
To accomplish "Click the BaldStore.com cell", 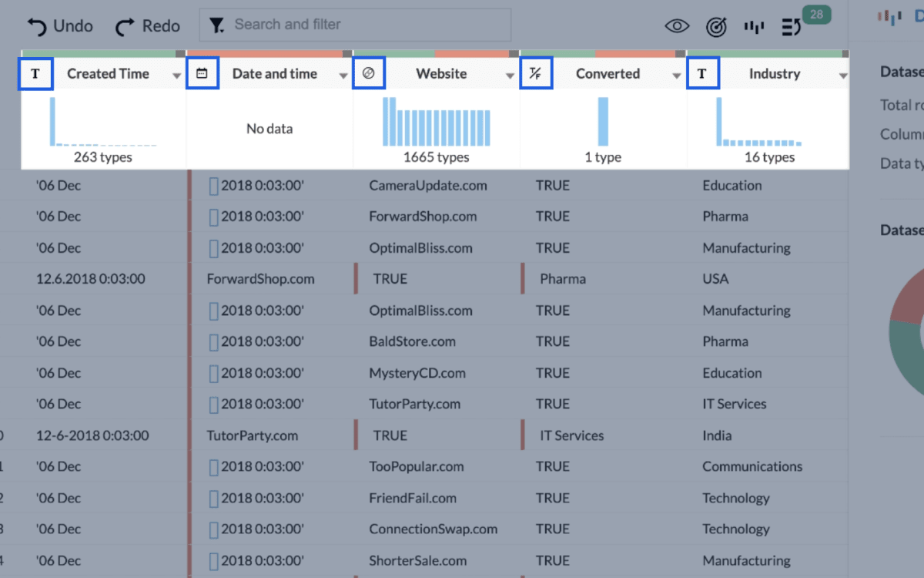I will tap(412, 341).
